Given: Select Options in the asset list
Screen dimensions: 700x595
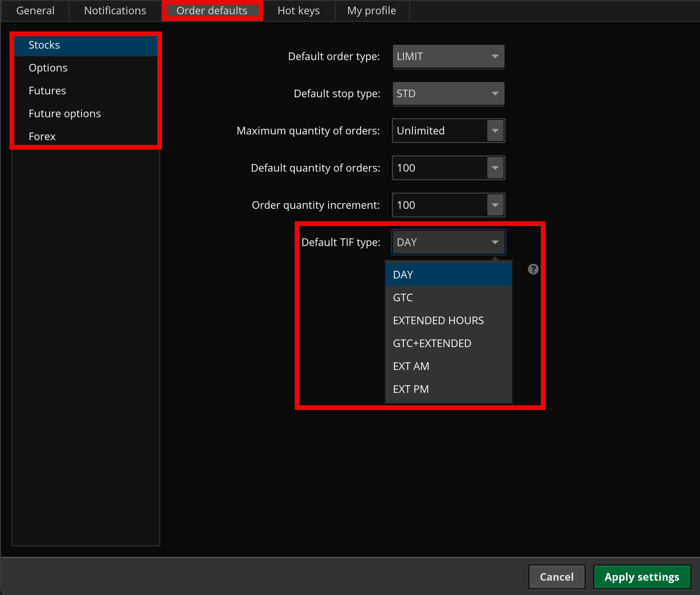Looking at the screenshot, I should click(x=48, y=68).
